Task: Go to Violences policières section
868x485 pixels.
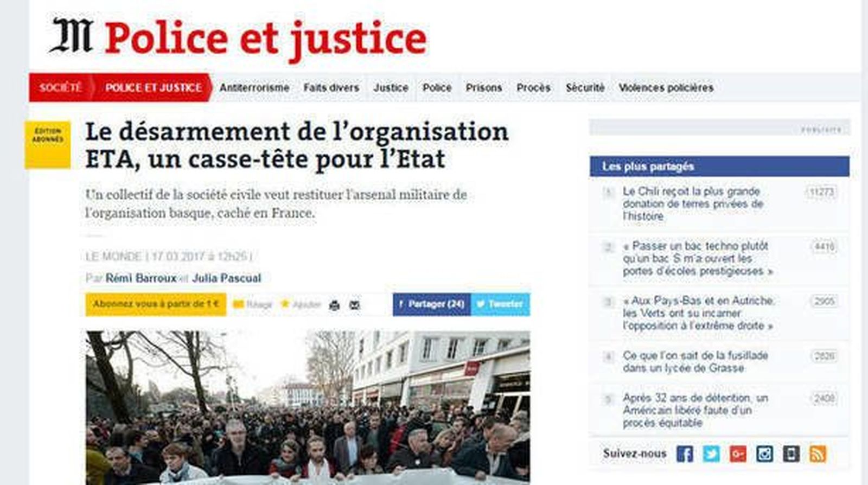Action: tap(666, 87)
